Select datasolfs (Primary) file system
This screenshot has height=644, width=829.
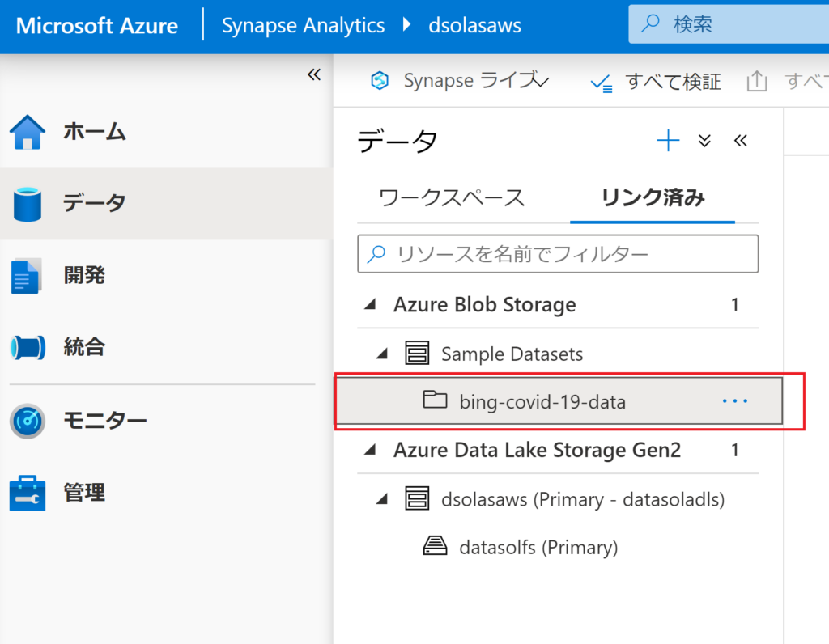(538, 548)
